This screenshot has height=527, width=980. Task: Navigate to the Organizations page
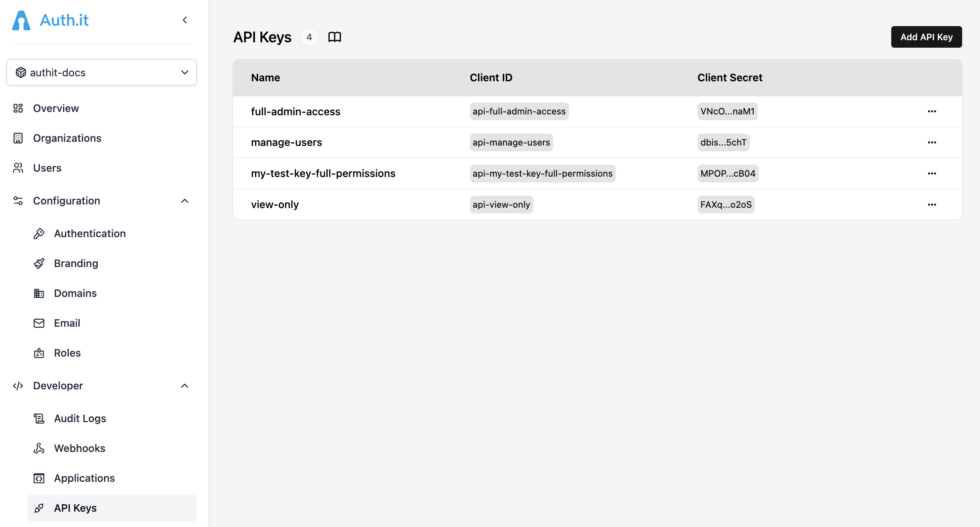(x=67, y=138)
